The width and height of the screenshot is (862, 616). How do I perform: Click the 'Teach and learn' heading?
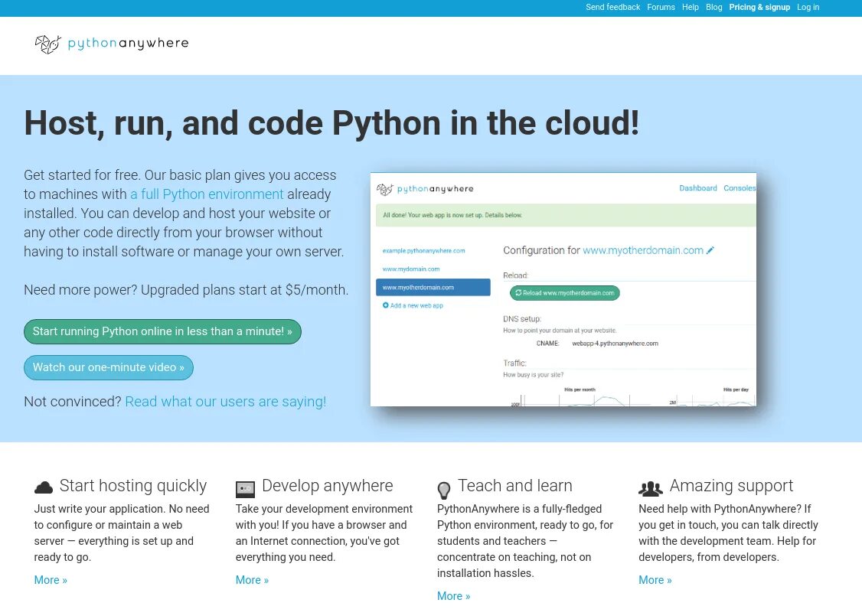click(514, 486)
